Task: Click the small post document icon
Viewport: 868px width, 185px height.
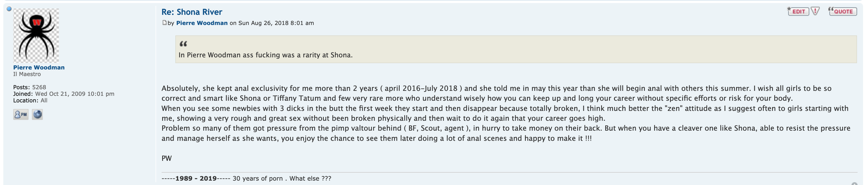Action: pyautogui.click(x=164, y=23)
